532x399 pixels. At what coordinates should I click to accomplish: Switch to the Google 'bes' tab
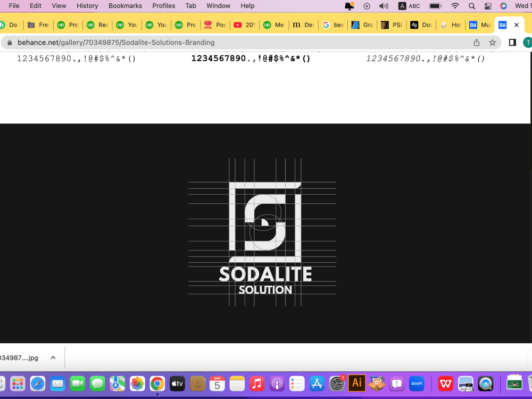[333, 25]
